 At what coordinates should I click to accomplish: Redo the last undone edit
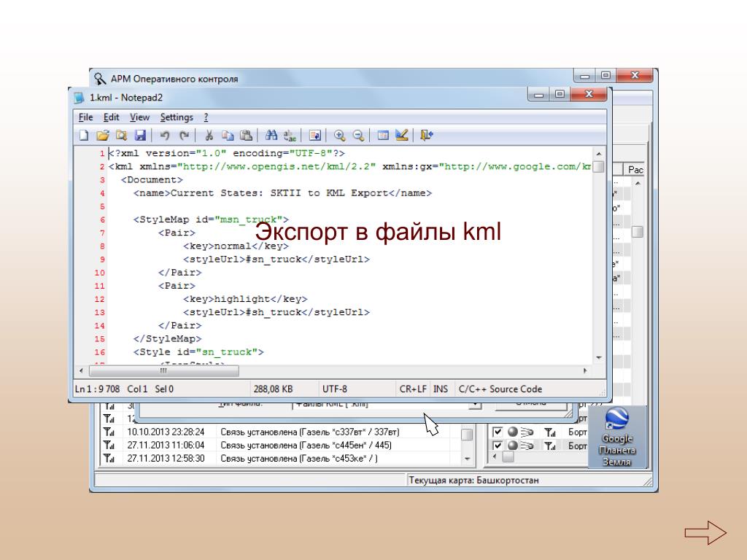pyautogui.click(x=184, y=136)
